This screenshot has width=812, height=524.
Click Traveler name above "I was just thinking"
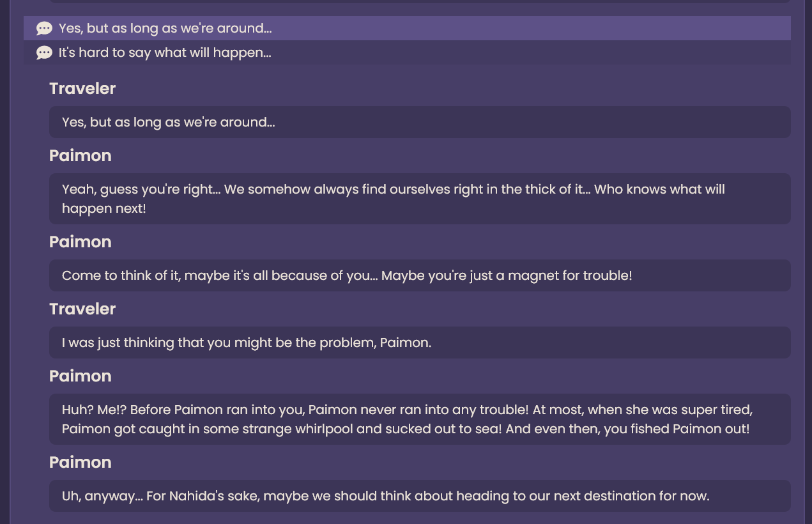tap(82, 309)
